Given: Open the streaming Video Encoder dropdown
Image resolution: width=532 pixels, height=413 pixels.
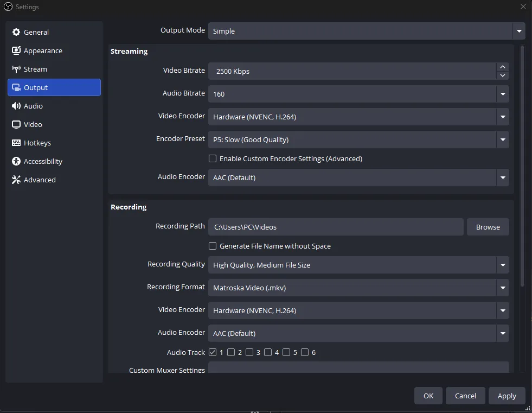Looking at the screenshot, I should click(x=502, y=117).
